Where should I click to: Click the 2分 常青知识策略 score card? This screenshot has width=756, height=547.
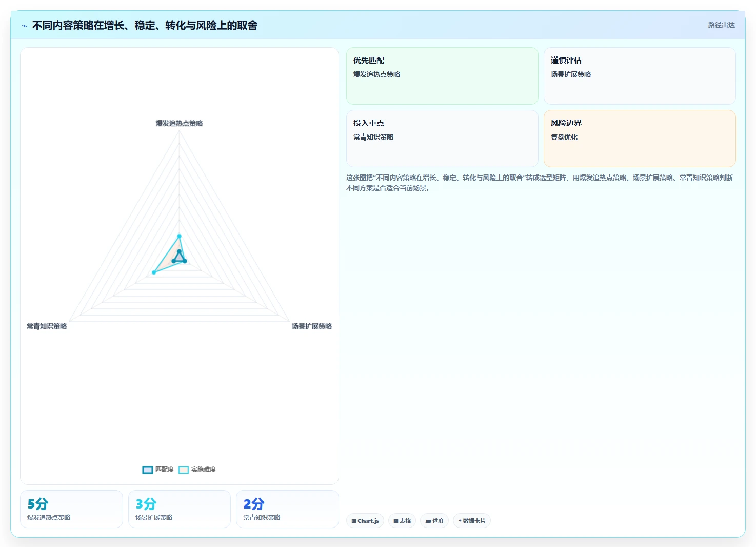click(287, 509)
